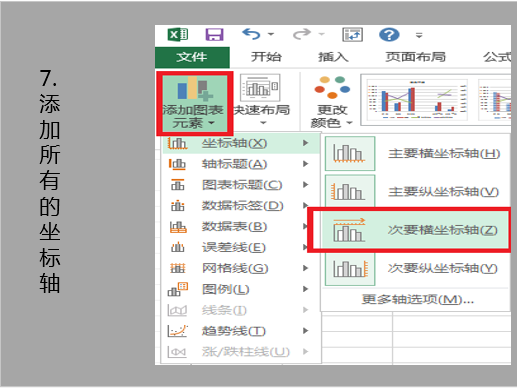Click the secondary vertical axis icon
Viewport: 517px width, 388px height.
350,268
